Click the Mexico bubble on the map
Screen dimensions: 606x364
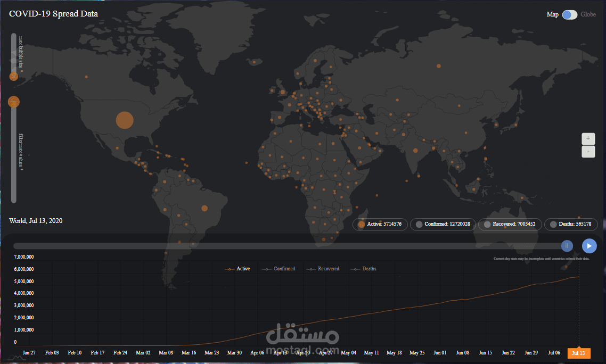point(117,148)
